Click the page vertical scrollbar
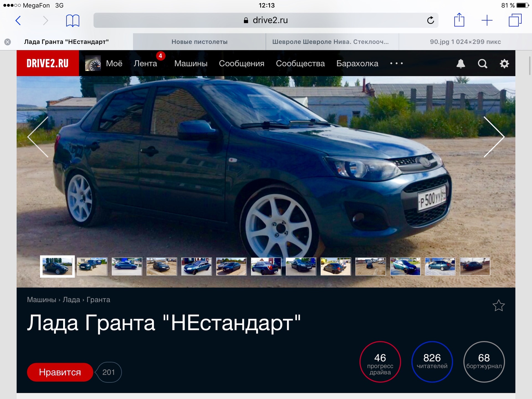This screenshot has width=532, height=399. coord(530,65)
